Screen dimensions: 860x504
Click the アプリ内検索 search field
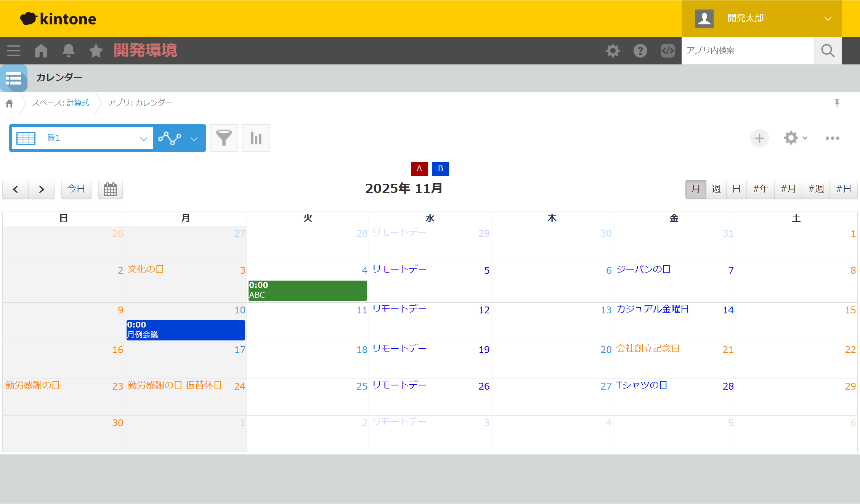(747, 51)
